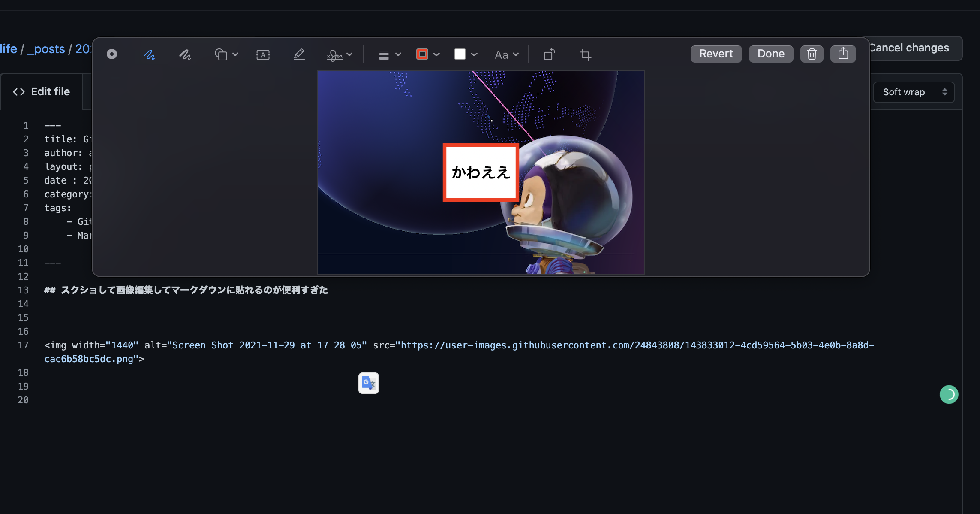Expand the text style chevron
The width and height of the screenshot is (980, 514).
coord(516,54)
